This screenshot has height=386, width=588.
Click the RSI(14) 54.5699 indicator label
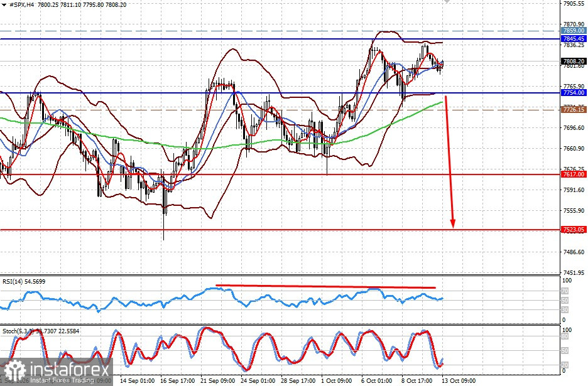24,281
